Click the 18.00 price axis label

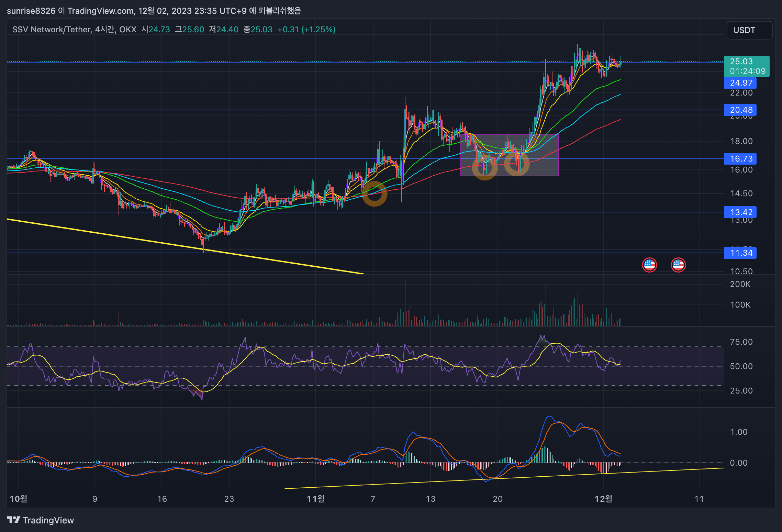741,141
